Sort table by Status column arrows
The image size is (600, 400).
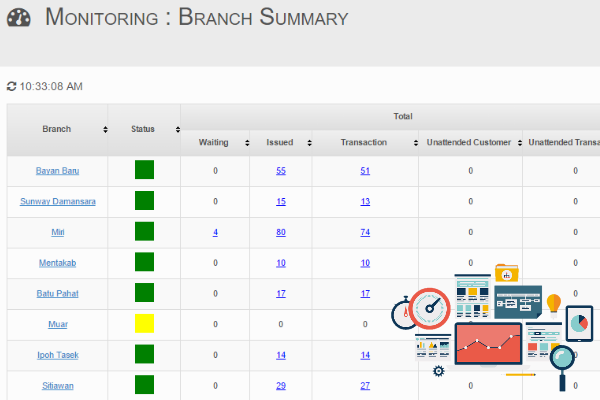tap(177, 130)
